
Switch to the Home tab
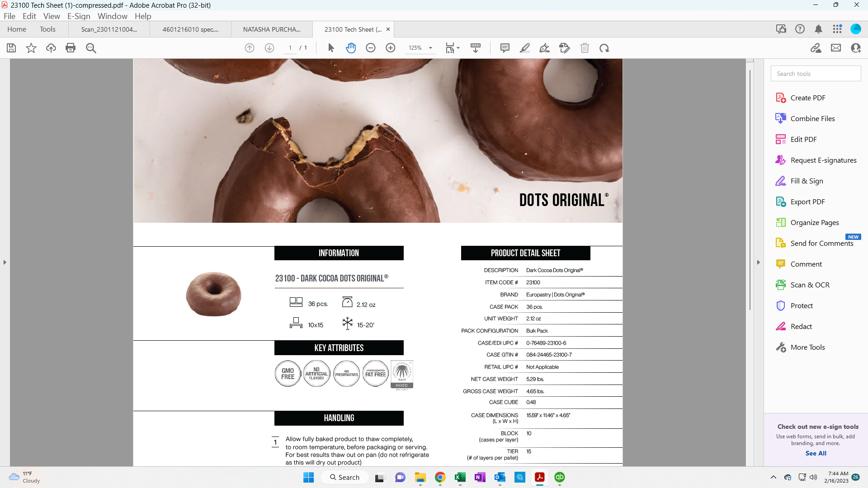17,29
